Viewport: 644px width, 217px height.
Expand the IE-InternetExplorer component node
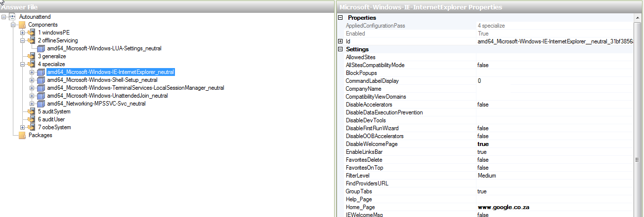click(x=32, y=72)
